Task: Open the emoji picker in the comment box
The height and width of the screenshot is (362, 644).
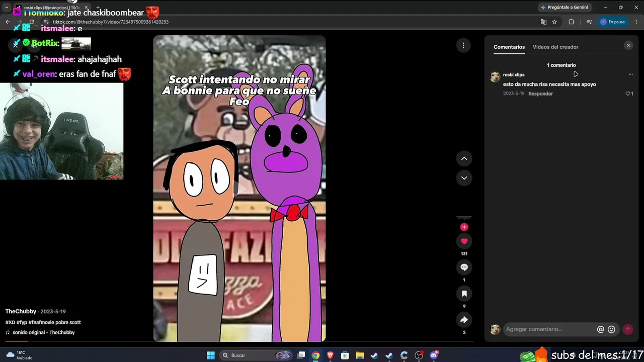Action: pos(611,329)
